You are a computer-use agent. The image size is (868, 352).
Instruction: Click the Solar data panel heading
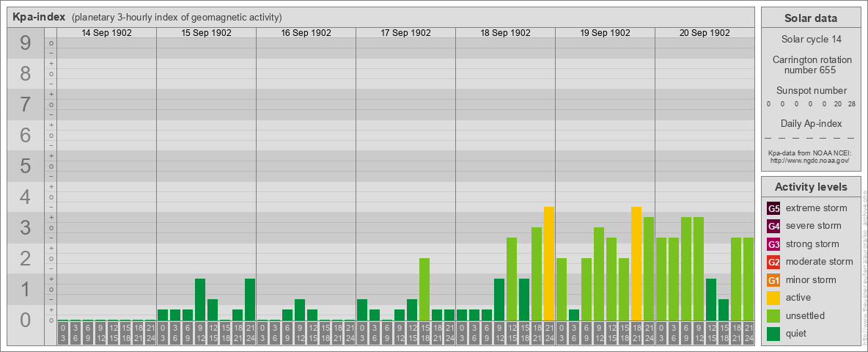pos(811,18)
